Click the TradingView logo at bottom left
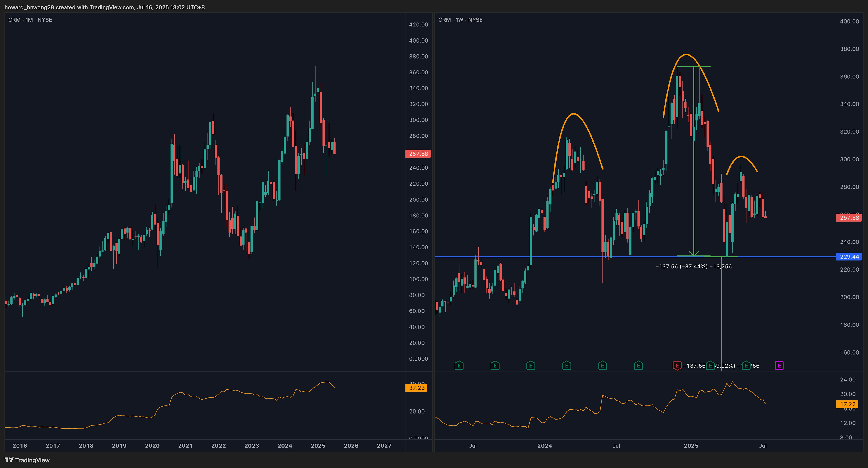Screen dimensions: 868x468 pyautogui.click(x=27, y=460)
